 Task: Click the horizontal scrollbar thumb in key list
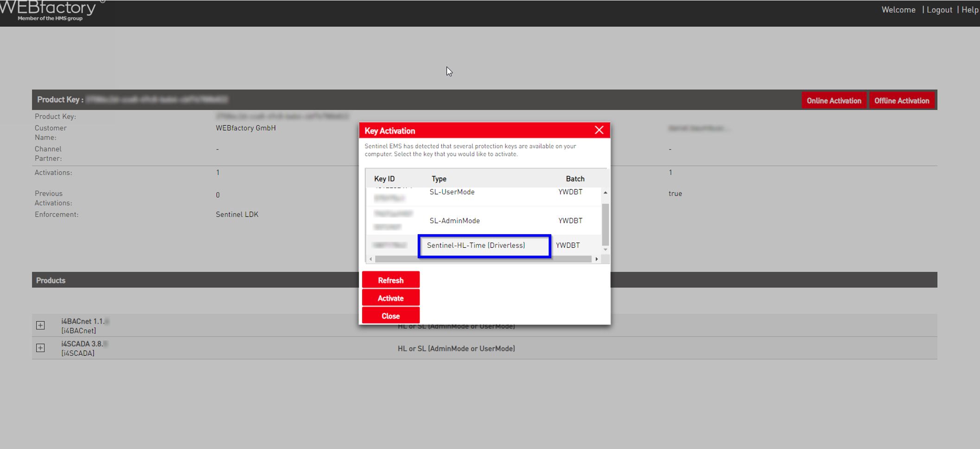[483, 259]
